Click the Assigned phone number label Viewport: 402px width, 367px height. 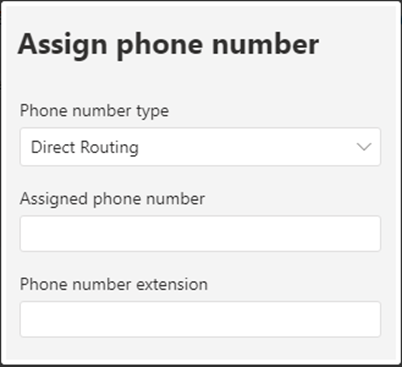(112, 199)
